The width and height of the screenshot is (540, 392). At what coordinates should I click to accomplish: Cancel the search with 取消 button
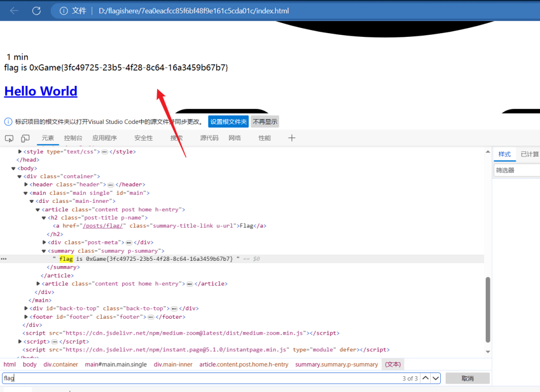(467, 378)
